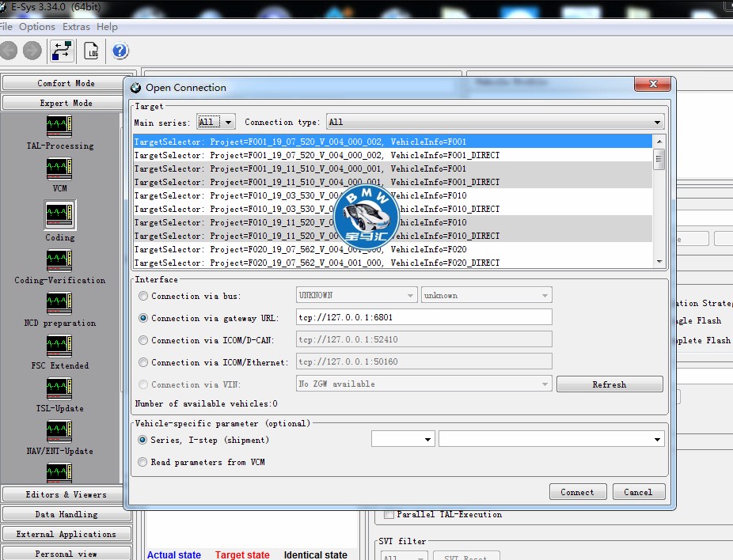Choose Connection via ICOM/Ethernet option
The width and height of the screenshot is (733, 560).
point(143,362)
